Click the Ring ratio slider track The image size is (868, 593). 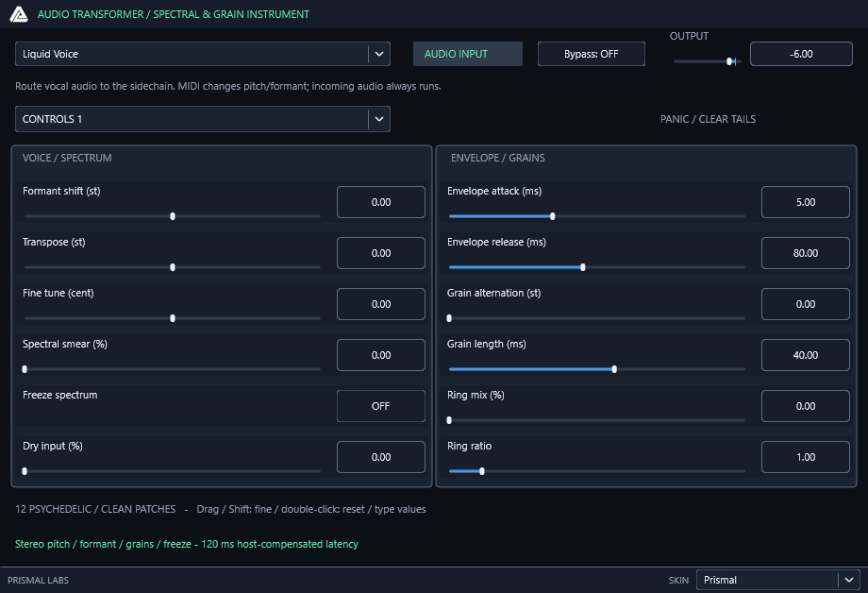click(x=597, y=471)
